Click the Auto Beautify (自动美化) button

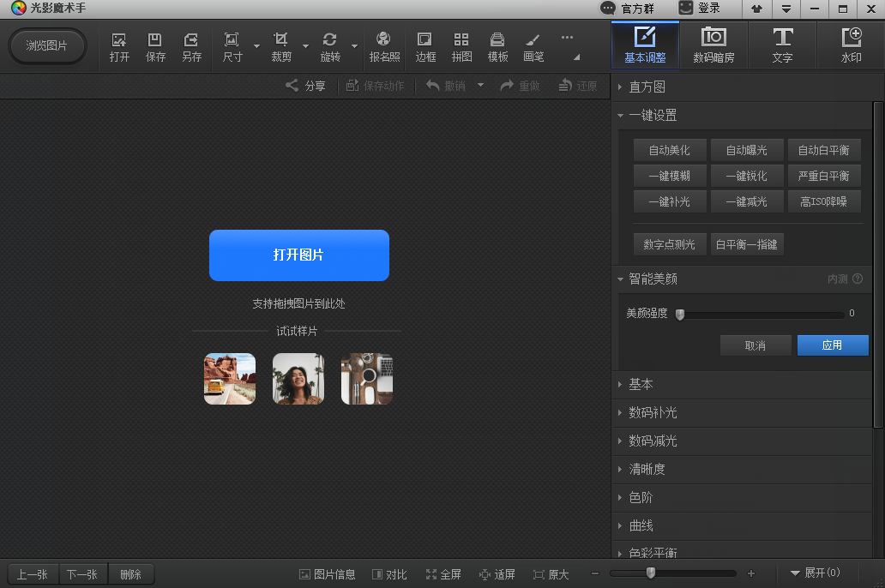(669, 150)
